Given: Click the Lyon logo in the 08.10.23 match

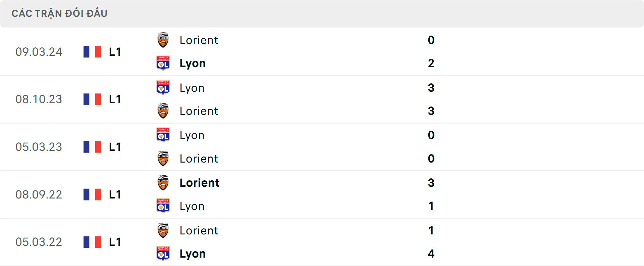Looking at the screenshot, I should 163,88.
